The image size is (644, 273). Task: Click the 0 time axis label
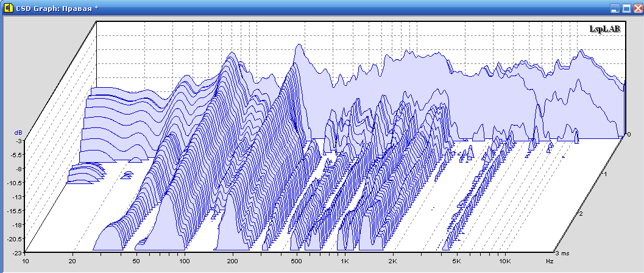coord(628,134)
